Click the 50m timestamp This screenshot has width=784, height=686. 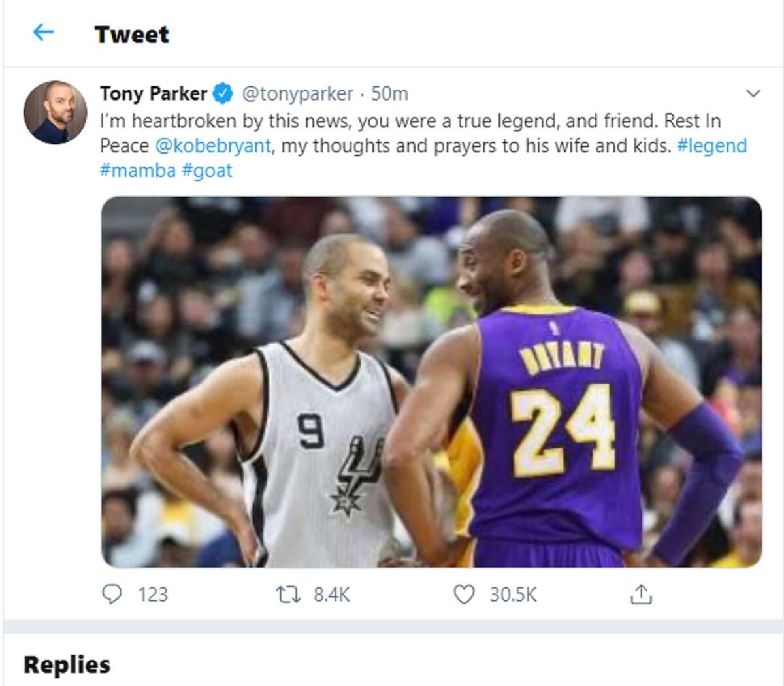click(388, 93)
